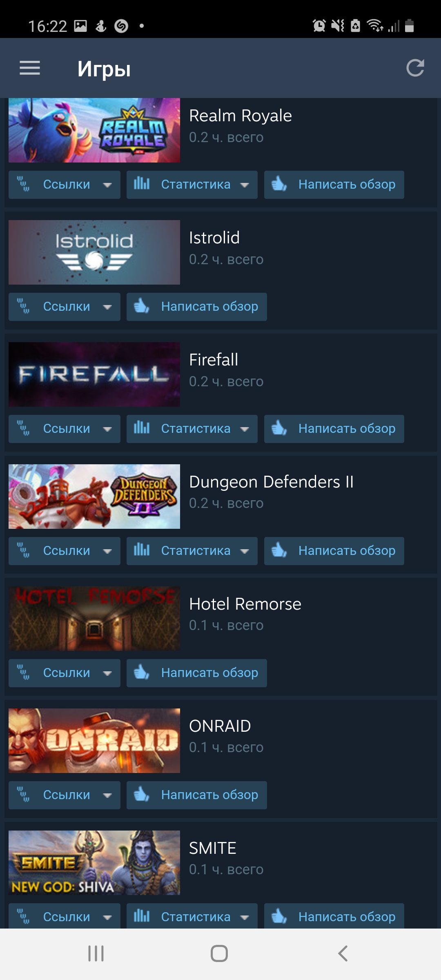Tap Android home navigation button
Screen dimensions: 441x980
click(x=219, y=953)
